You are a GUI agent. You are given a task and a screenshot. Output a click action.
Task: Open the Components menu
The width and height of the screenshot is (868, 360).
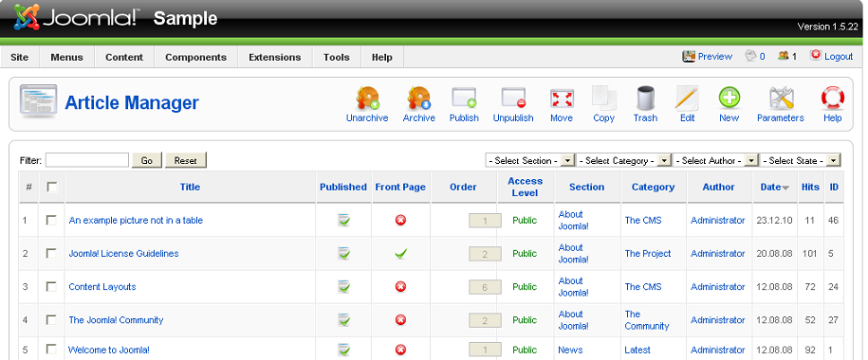coord(196,57)
